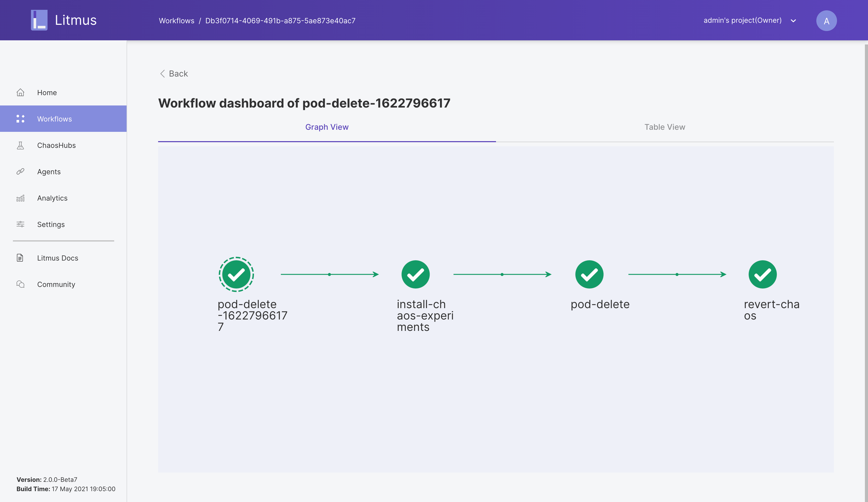Viewport: 868px width, 502px height.
Task: Open the admin's project(Owner) selector
Action: pos(742,20)
